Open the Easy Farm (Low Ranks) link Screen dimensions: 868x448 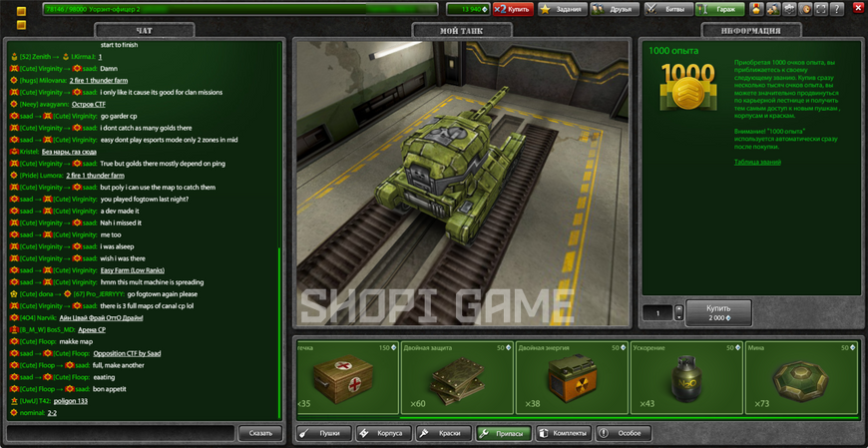[133, 270]
